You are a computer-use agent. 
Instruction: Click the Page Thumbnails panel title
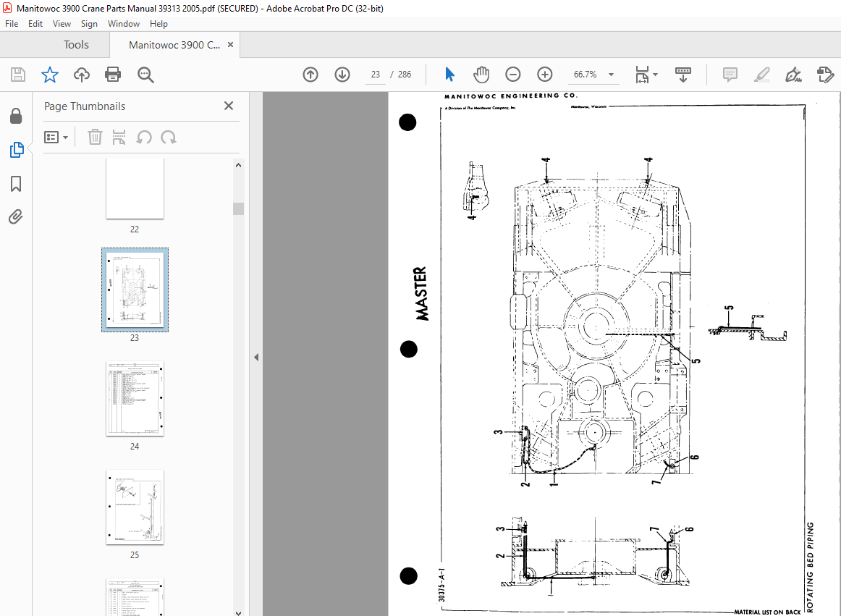tap(85, 106)
